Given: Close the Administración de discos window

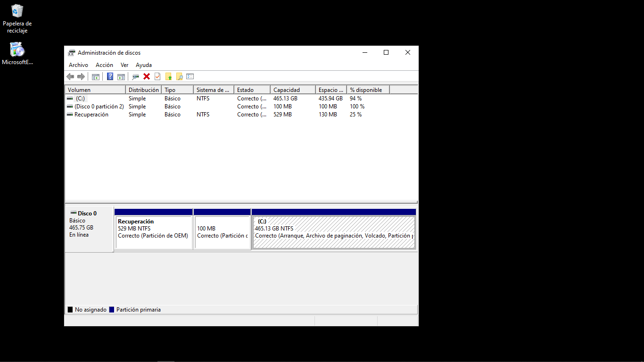Looking at the screenshot, I should (408, 52).
